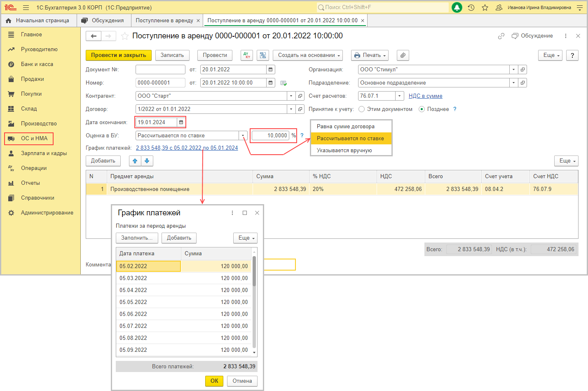Move row down arrow button
The image size is (588, 391).
pyautogui.click(x=147, y=161)
